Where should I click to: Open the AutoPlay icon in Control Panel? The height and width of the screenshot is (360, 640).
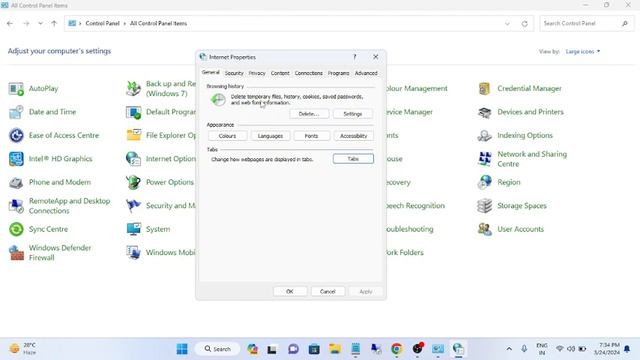pyautogui.click(x=16, y=89)
